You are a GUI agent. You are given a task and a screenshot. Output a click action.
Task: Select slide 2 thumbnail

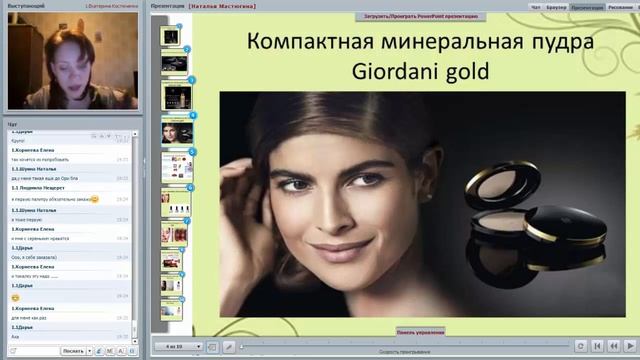pos(174,62)
